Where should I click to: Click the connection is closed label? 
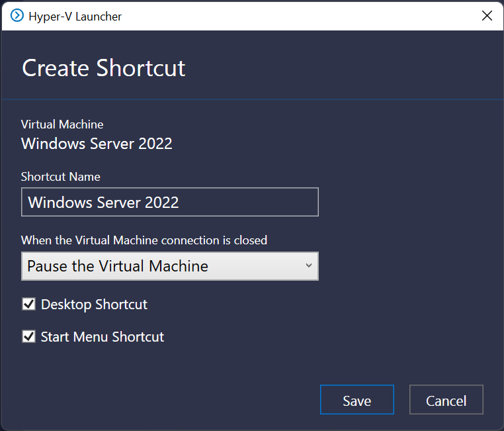(x=144, y=240)
